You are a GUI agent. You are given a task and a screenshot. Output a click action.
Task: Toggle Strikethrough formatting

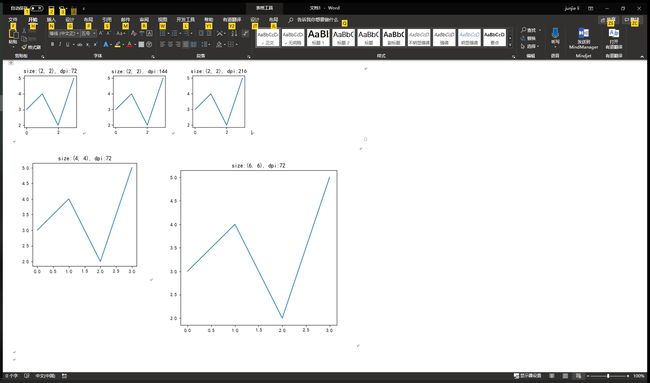tap(80, 44)
